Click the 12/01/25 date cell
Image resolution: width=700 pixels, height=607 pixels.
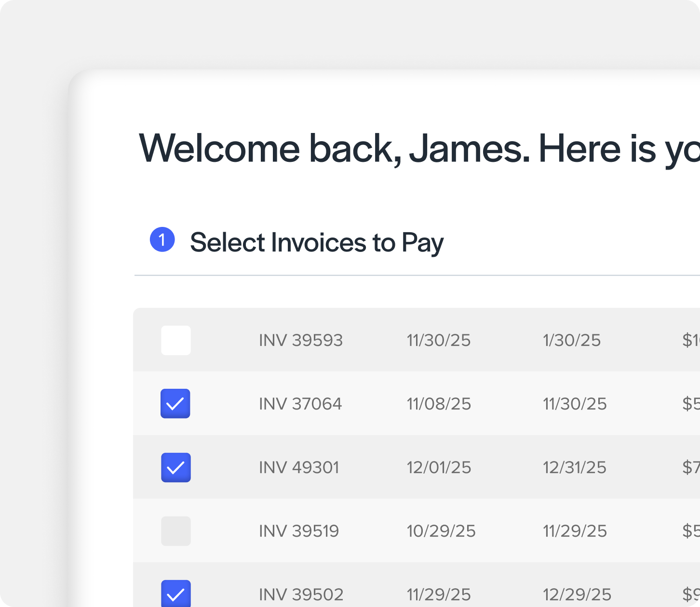(438, 467)
